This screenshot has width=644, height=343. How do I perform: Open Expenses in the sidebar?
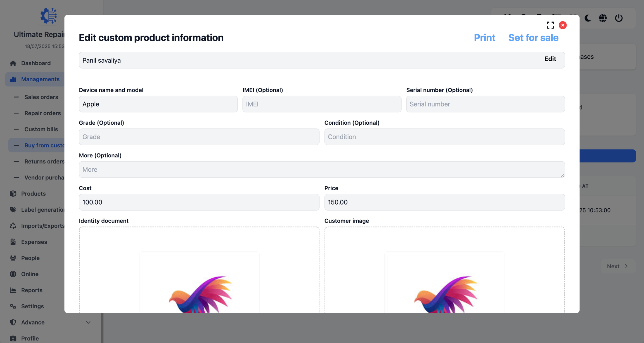coord(34,242)
